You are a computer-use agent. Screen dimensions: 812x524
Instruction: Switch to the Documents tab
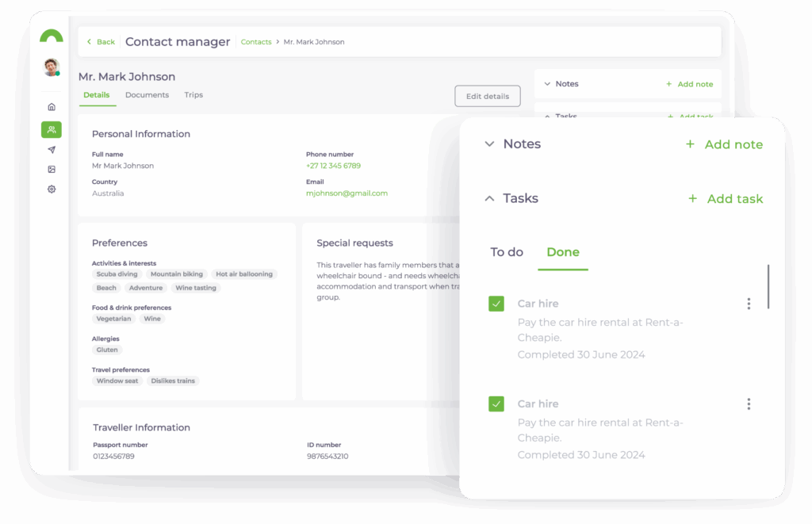tap(147, 94)
